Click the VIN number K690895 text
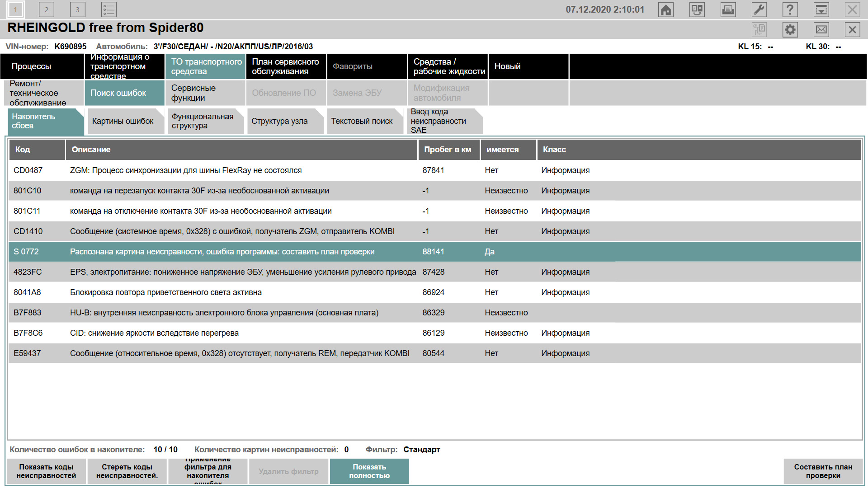868x488 pixels. (x=71, y=47)
